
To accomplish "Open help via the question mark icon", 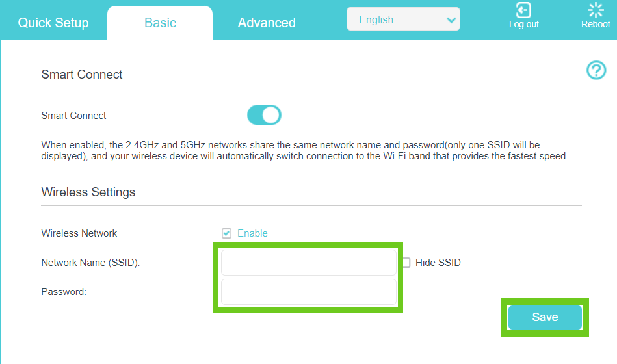I will pos(596,70).
